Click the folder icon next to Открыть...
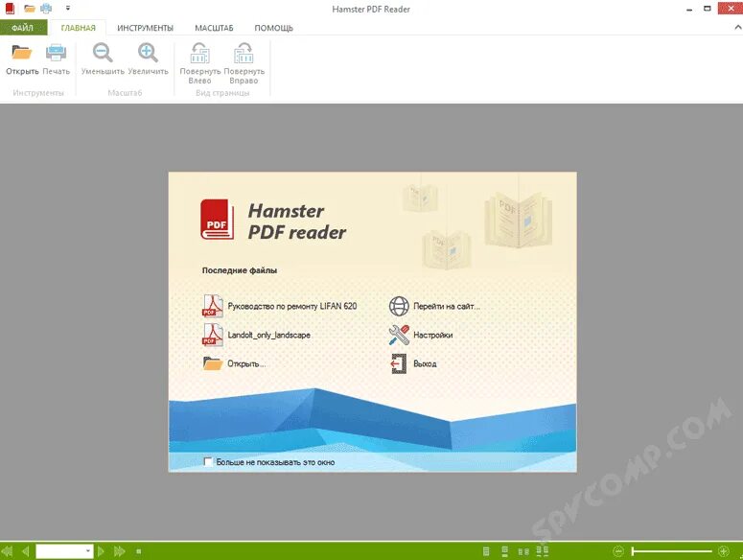The height and width of the screenshot is (560, 743). (x=213, y=363)
